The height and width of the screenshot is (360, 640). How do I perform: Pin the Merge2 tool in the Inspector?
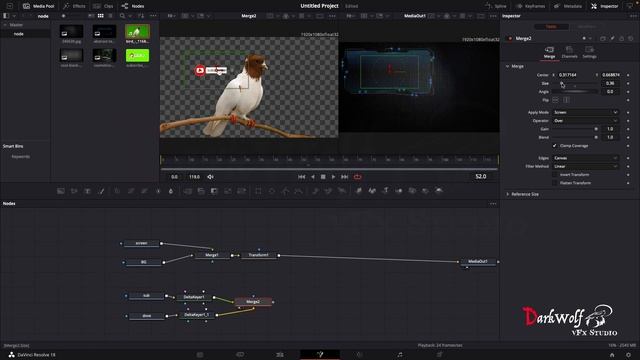click(x=612, y=38)
